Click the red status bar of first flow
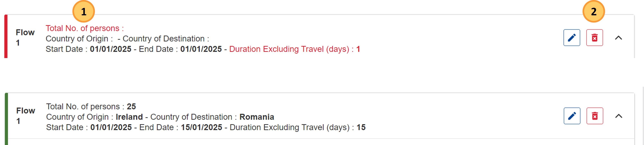Image resolution: width=644 pixels, height=145 pixels. click(6, 36)
